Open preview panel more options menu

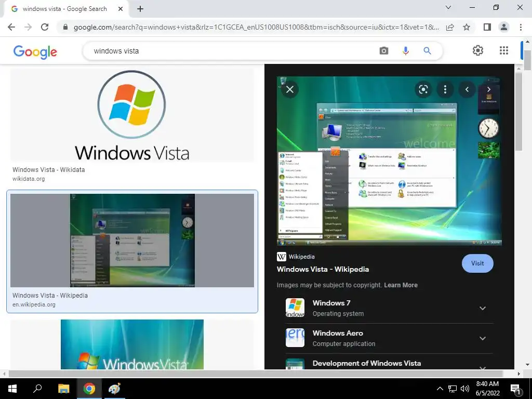click(x=445, y=89)
